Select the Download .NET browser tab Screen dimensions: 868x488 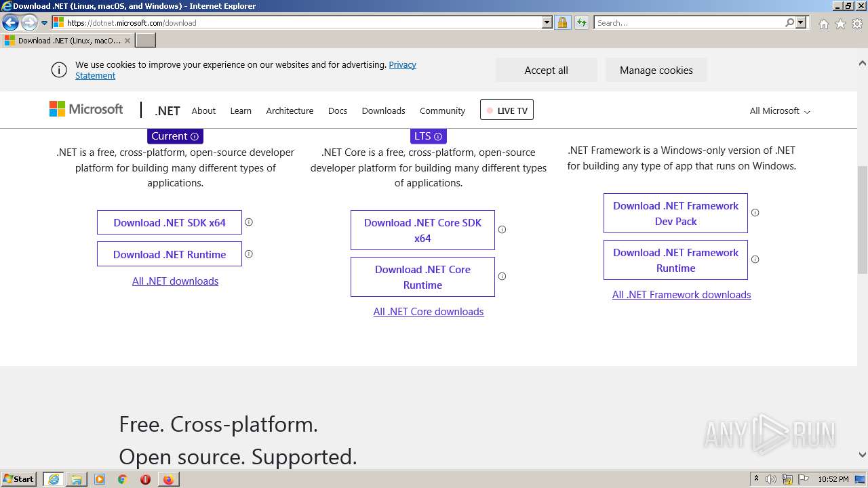click(x=67, y=41)
